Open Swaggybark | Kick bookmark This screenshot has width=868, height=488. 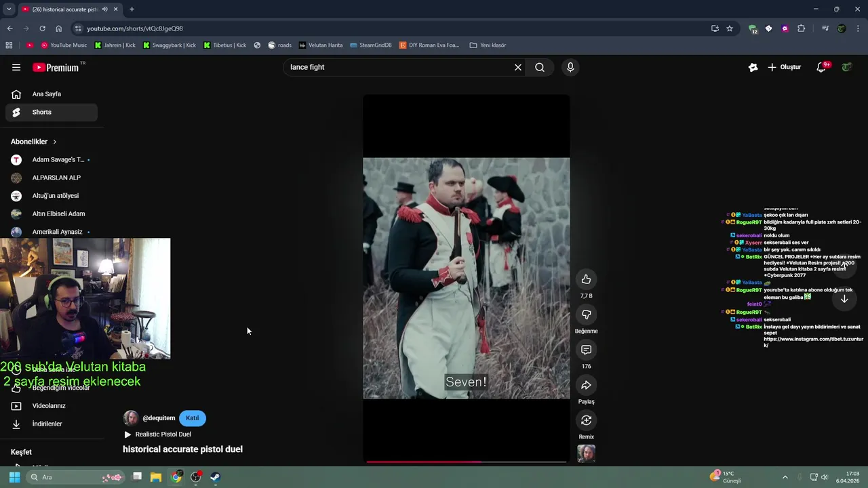pos(170,45)
